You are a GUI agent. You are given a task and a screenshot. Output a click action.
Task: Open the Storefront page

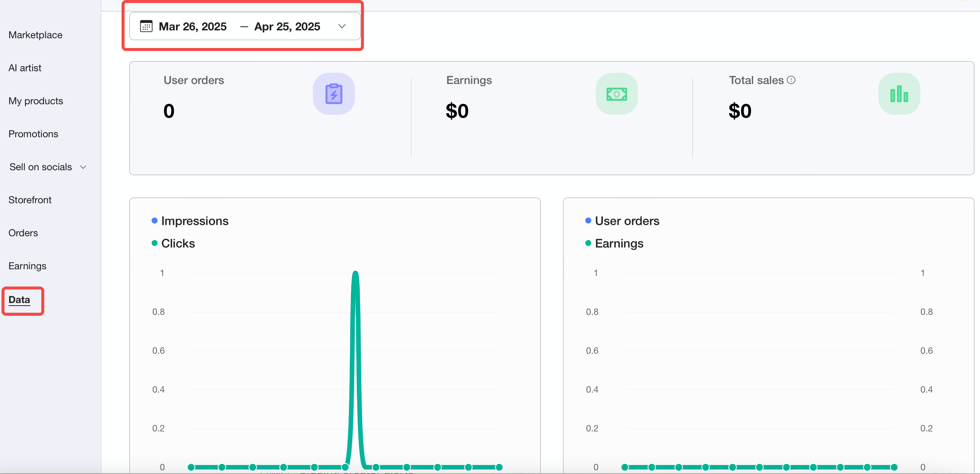30,200
